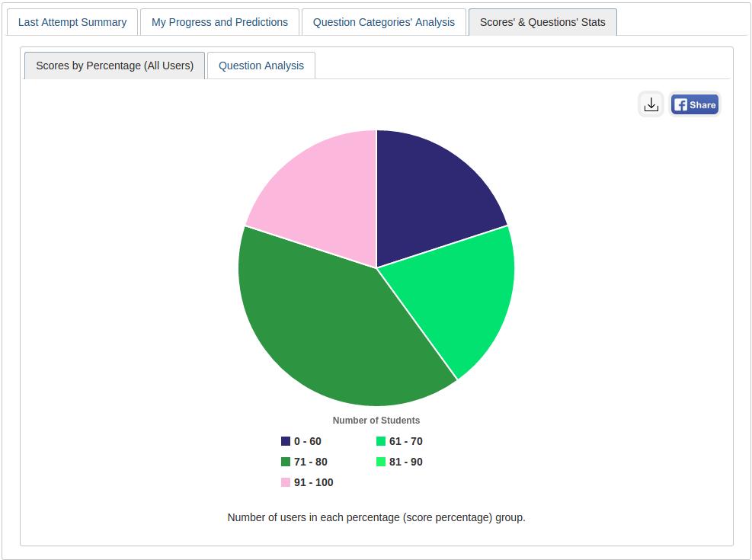752x560 pixels.
Task: Click the chart caption about percentage groups
Action: [376, 517]
